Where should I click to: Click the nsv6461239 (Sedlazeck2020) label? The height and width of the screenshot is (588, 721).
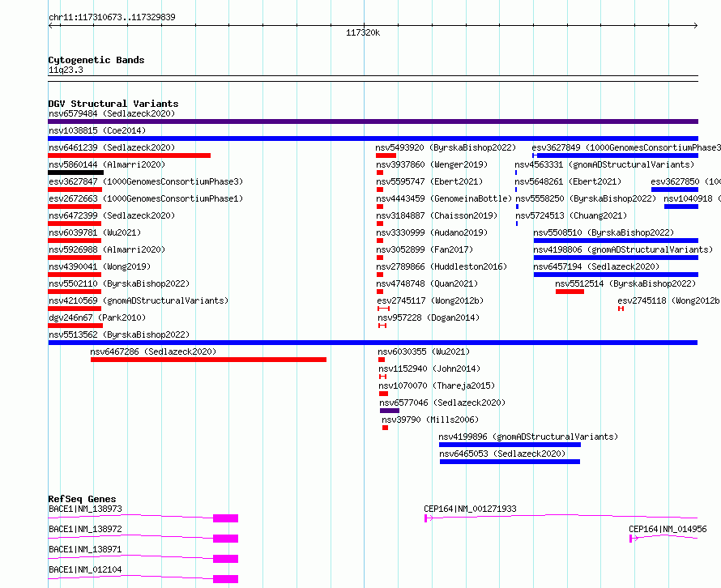pyautogui.click(x=112, y=147)
